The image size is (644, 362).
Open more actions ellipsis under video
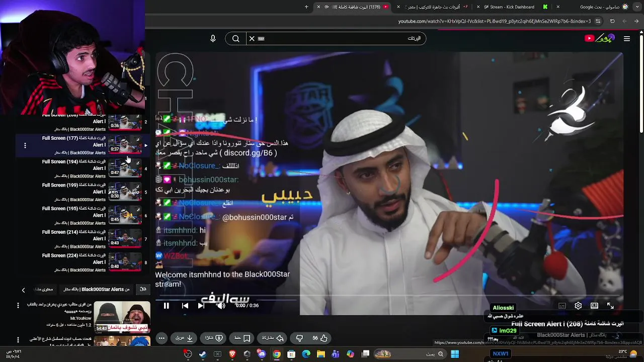[162, 338]
